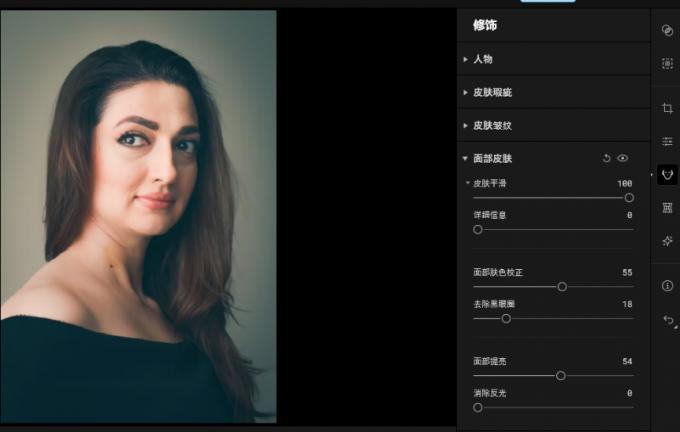Click the 消除反光 value 0
This screenshot has height=432, width=680.
pyautogui.click(x=630, y=393)
